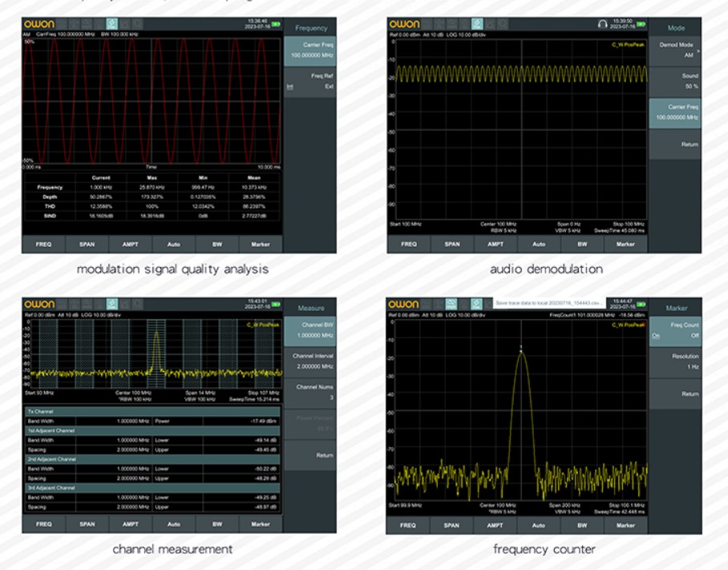
Task: Click teal icon beside save notification, frequency counter
Action: coord(476,304)
